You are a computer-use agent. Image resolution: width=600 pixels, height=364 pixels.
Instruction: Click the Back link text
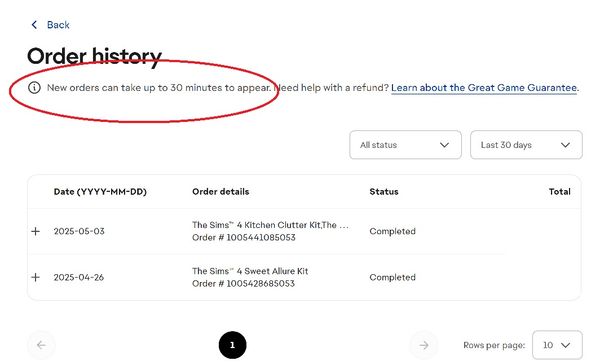pos(58,25)
